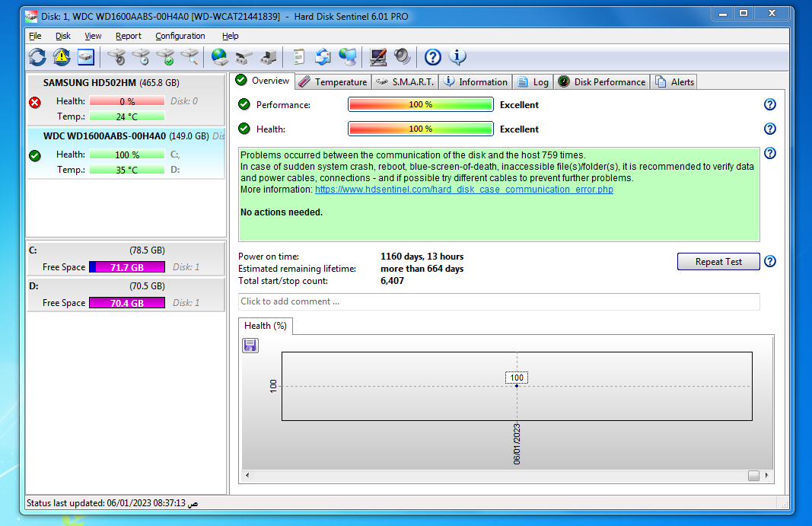Open the Help menu
Screen dimensions: 812x526
pos(231,36)
